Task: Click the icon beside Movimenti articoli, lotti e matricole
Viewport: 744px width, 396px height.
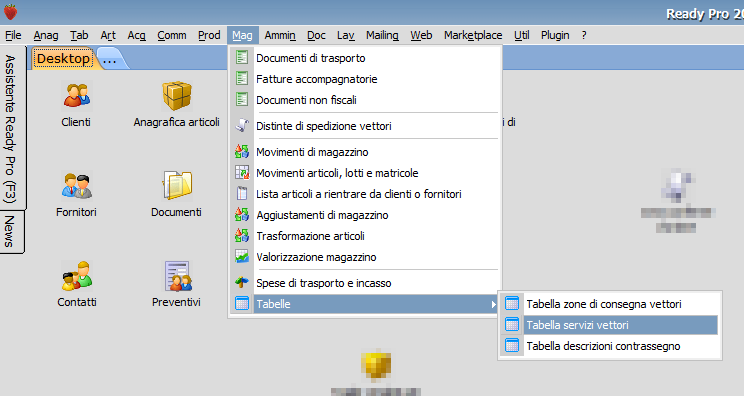Action: 242,173
